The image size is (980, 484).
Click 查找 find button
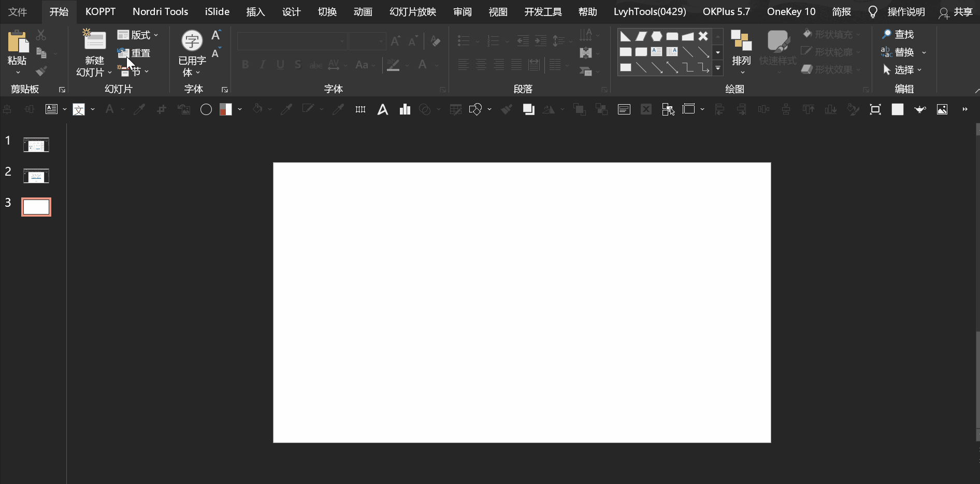898,34
